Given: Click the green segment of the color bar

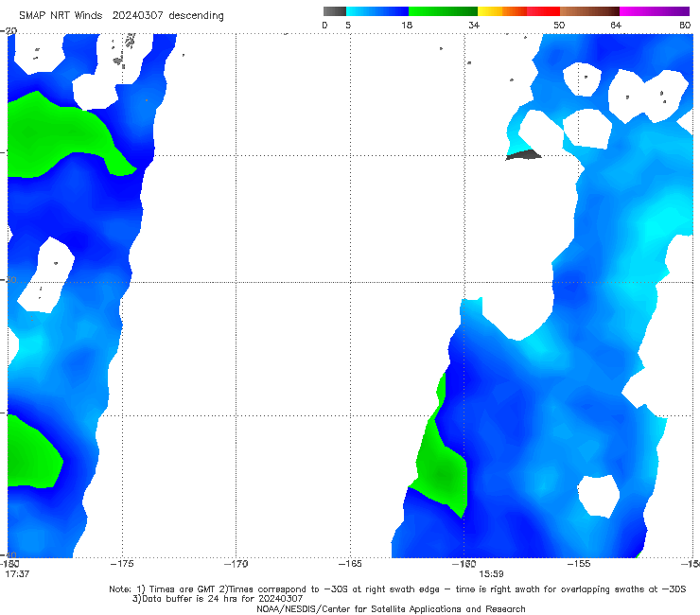Looking at the screenshot, I should pos(443,11).
